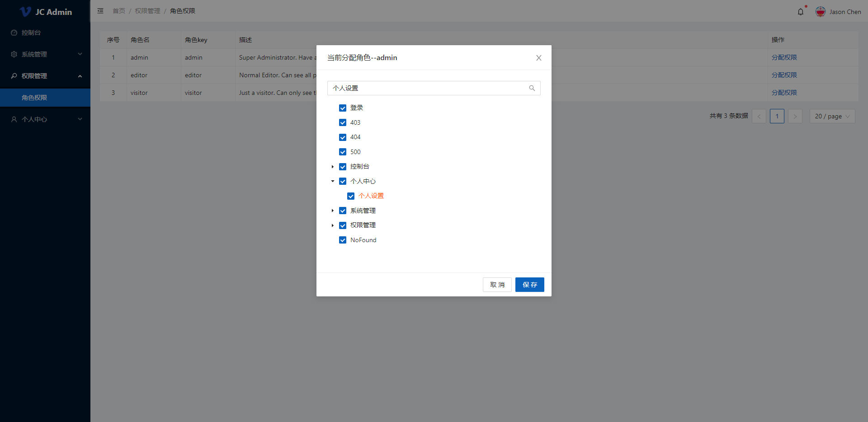Select the 角色权限 sidebar menu item
The image size is (868, 422).
[45, 98]
